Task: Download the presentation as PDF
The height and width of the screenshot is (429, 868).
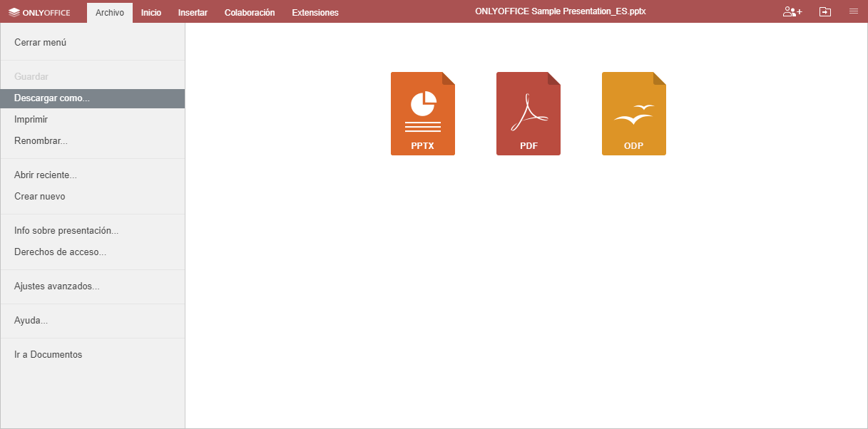Action: pos(528,113)
